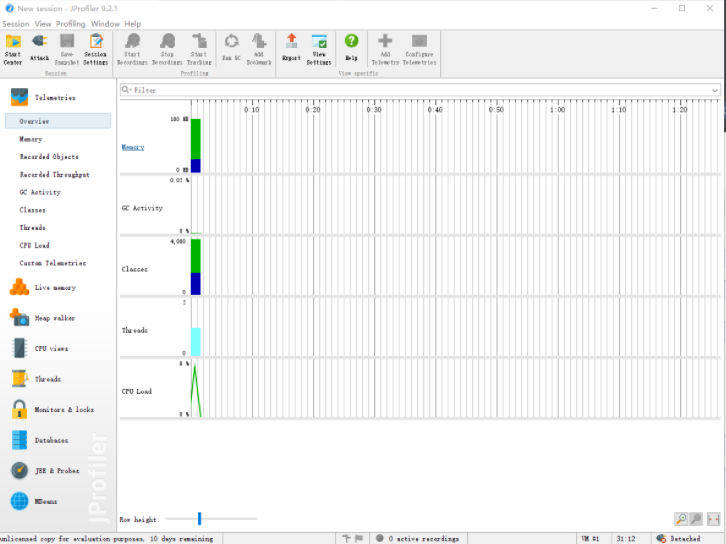Viewport: 726px width, 544px height.
Task: Click the GC Activity row label
Action: pos(142,208)
